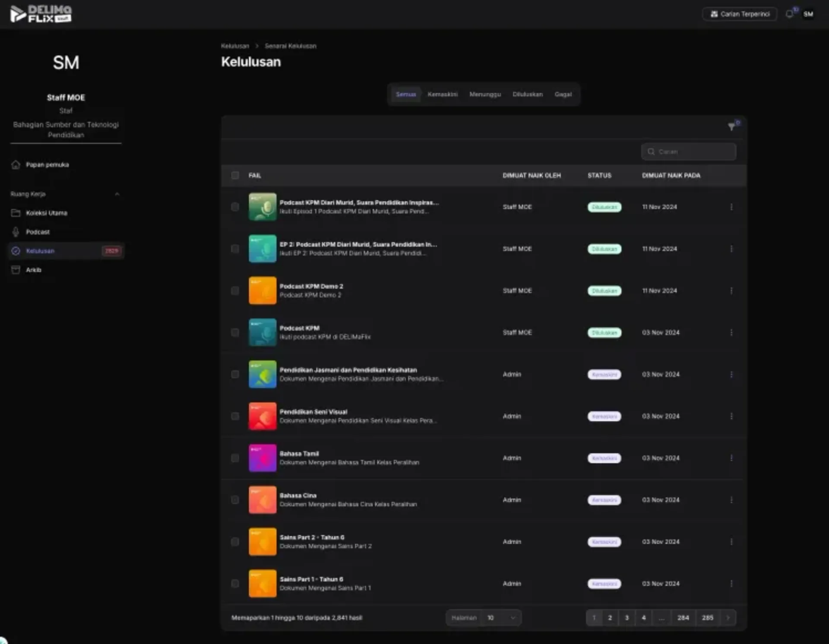Click the Carian search field
Screen dimensions: 829x644
coord(689,152)
